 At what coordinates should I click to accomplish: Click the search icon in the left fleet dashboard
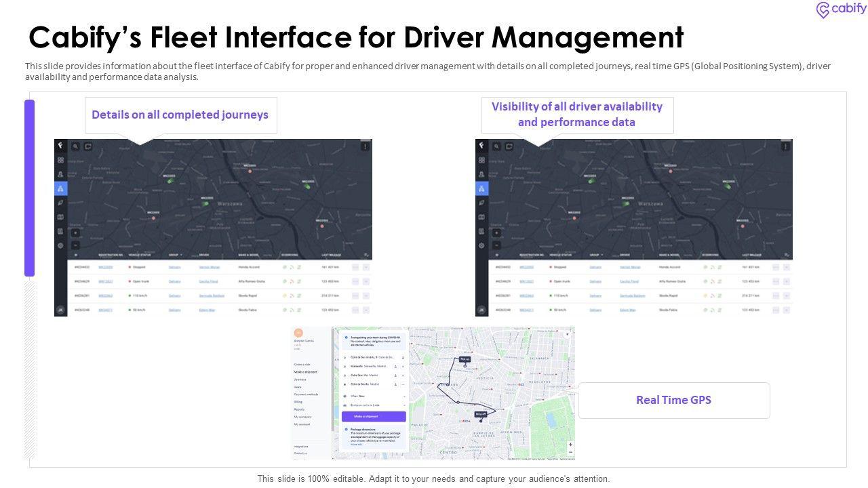click(x=75, y=146)
